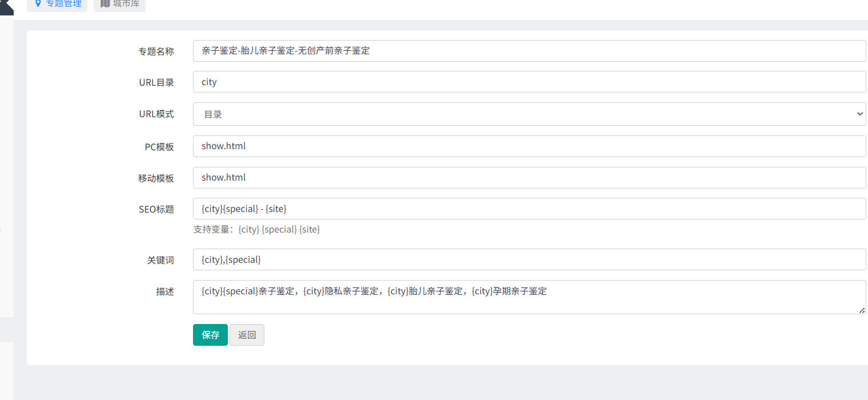868x400 pixels.
Task: Click the SEO标题 label
Action: (156, 209)
